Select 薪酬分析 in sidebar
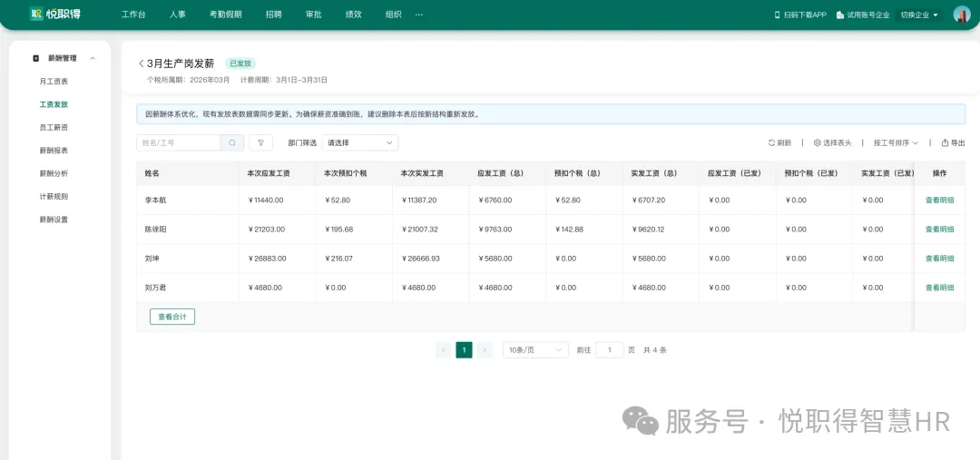The image size is (980, 460). click(54, 173)
